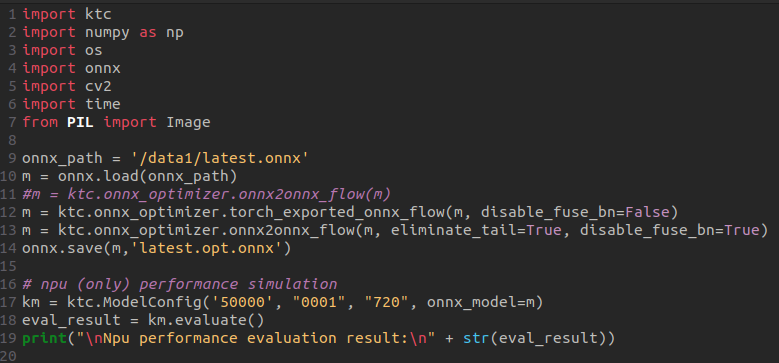Click the '/data1/latest.onnx' path string

pos(220,158)
